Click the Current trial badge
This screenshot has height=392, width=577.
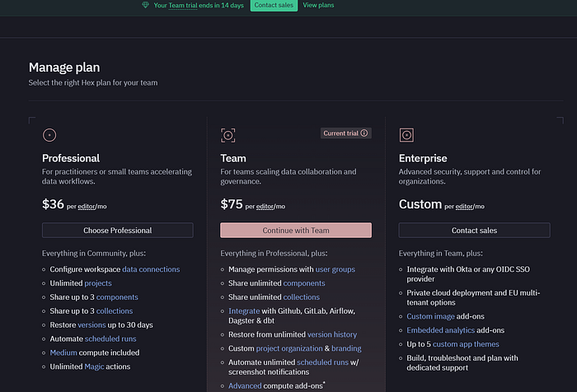point(345,133)
